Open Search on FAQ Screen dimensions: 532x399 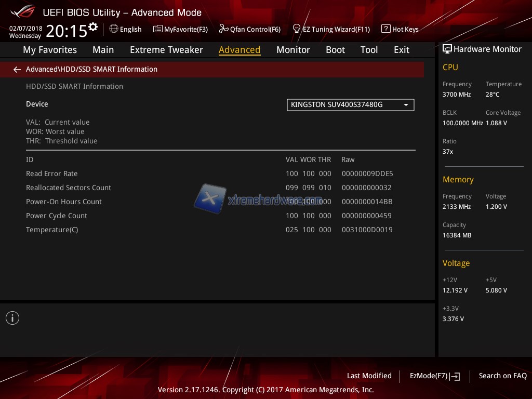click(502, 376)
